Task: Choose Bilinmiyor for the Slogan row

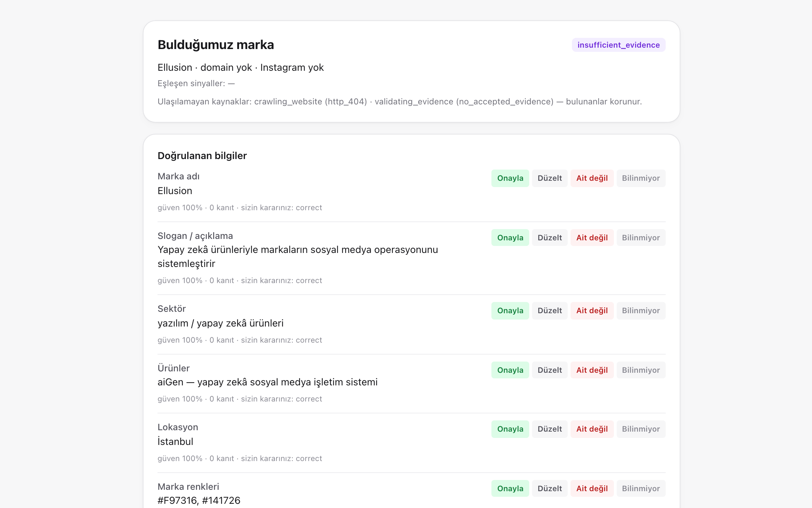Action: pyautogui.click(x=641, y=238)
